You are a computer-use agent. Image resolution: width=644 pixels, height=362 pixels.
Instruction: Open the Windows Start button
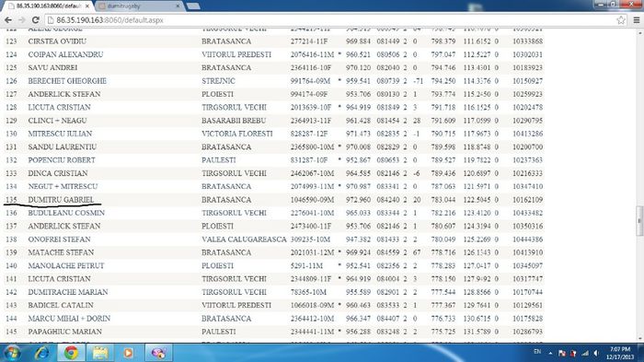pyautogui.click(x=11, y=353)
